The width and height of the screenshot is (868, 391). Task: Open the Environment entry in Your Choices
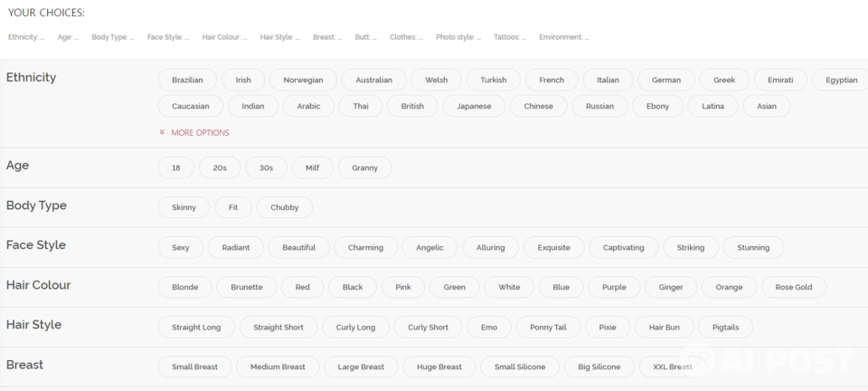tap(563, 37)
